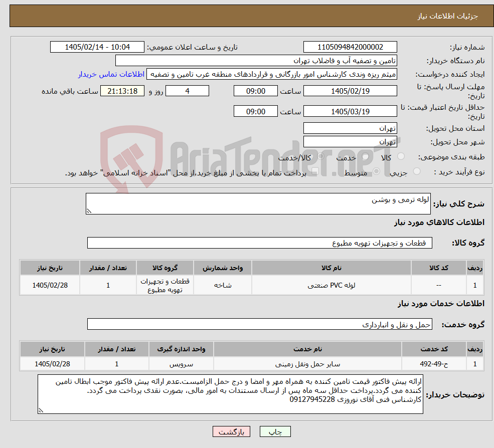Click the page title جزئیات اطلاعات نیاز
Viewport: 494px width, 448px height.
coord(448,16)
